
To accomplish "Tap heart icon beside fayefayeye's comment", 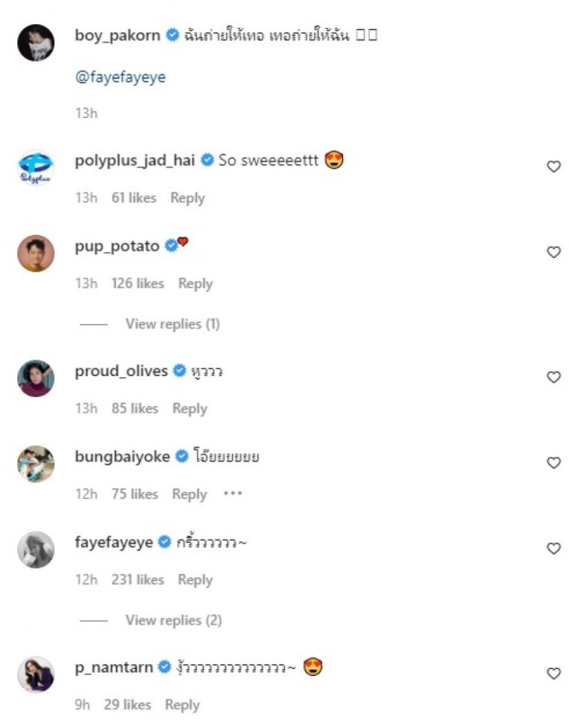I will [553, 548].
